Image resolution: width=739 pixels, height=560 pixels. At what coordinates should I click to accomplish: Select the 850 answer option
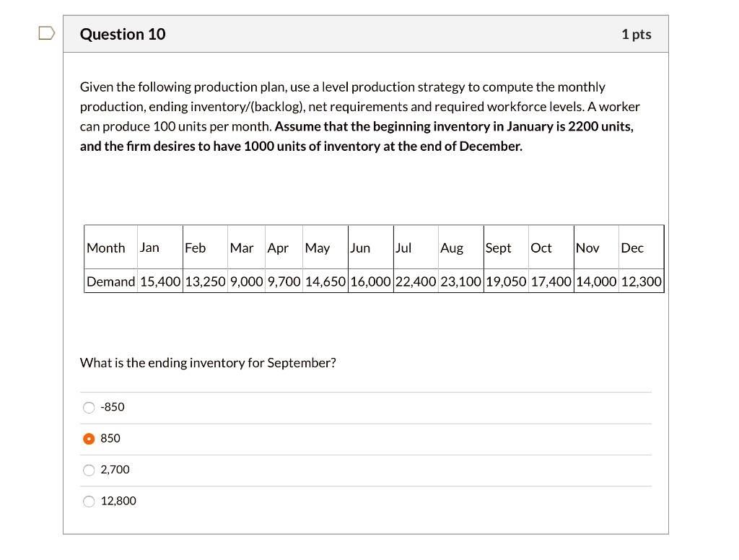88,438
